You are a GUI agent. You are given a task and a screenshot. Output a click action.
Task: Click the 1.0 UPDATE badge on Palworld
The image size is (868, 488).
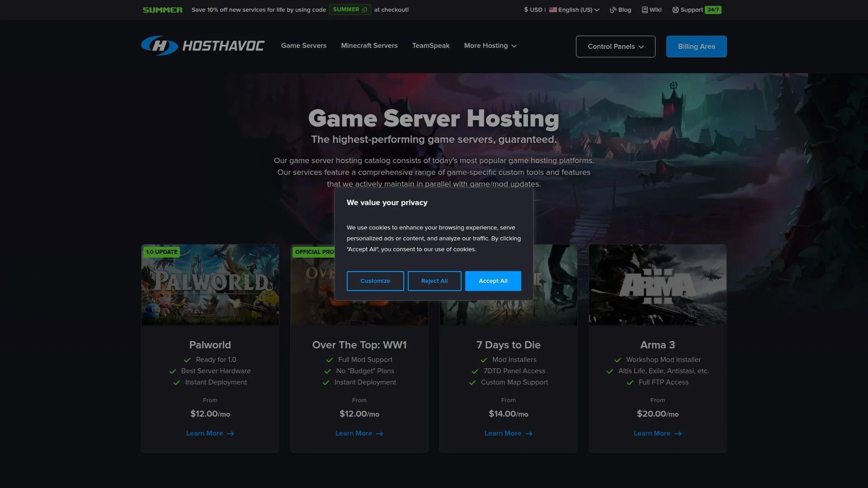[x=161, y=252]
